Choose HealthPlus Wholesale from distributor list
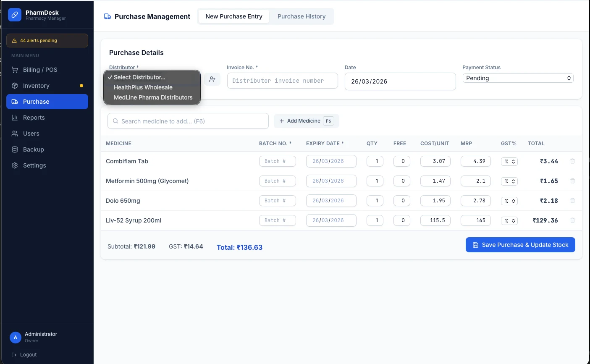 [143, 87]
